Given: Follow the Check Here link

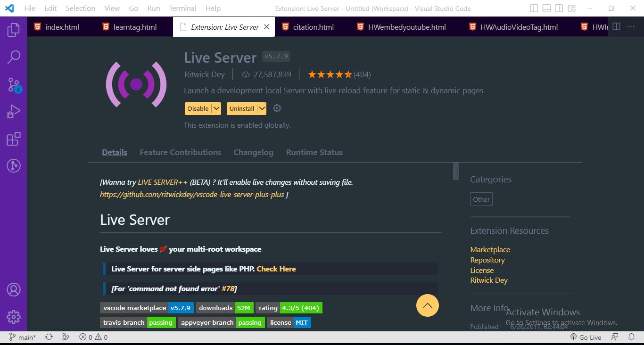Looking at the screenshot, I should click(276, 269).
